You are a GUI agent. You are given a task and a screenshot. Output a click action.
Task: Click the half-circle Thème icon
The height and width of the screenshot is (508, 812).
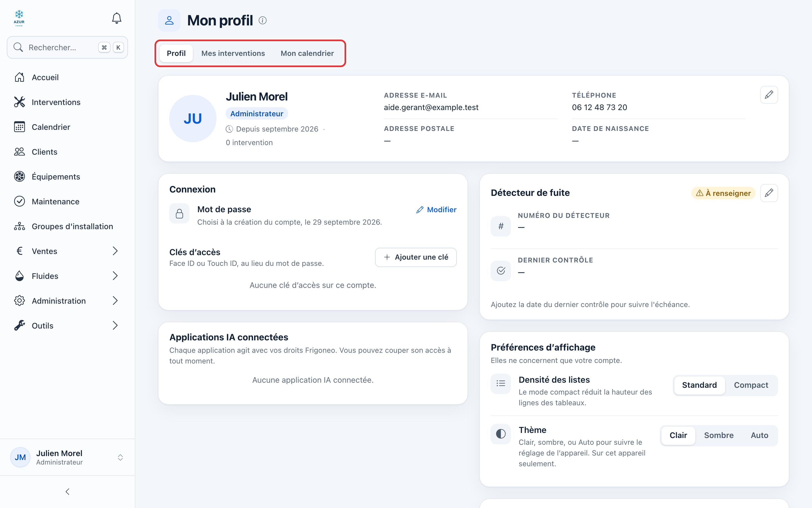[x=501, y=434]
